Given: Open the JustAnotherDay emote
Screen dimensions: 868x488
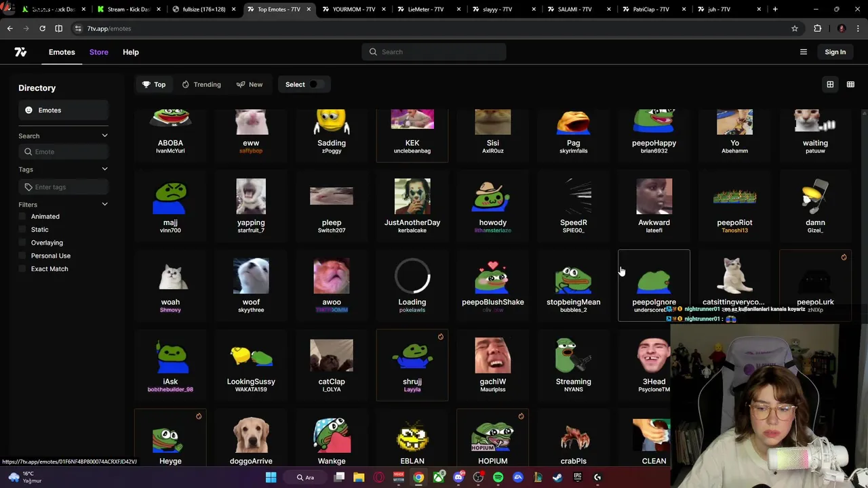Looking at the screenshot, I should 412,206.
